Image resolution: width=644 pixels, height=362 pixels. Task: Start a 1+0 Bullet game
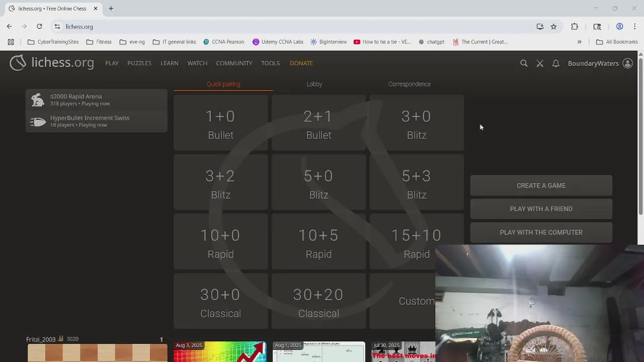coord(220,123)
